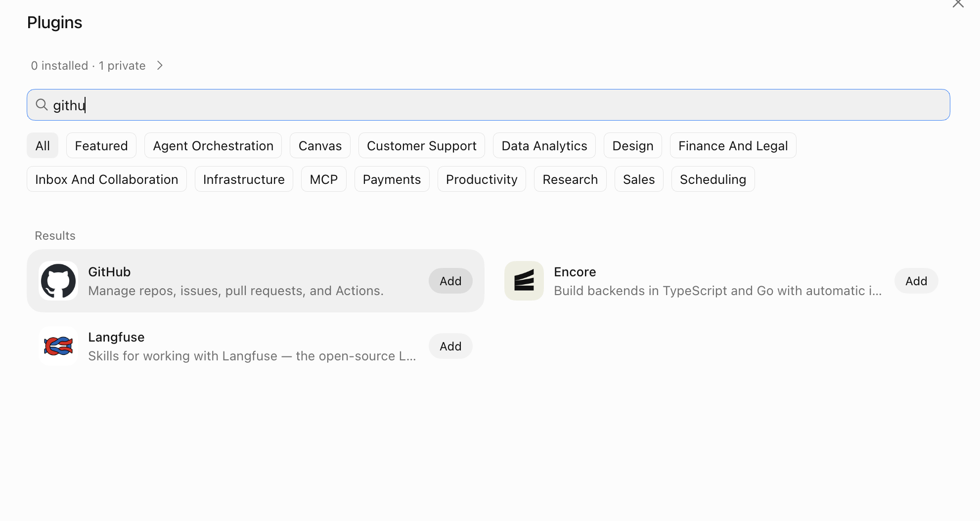Open the Langfuse plugin title
Image resolution: width=980 pixels, height=521 pixels.
click(x=116, y=337)
